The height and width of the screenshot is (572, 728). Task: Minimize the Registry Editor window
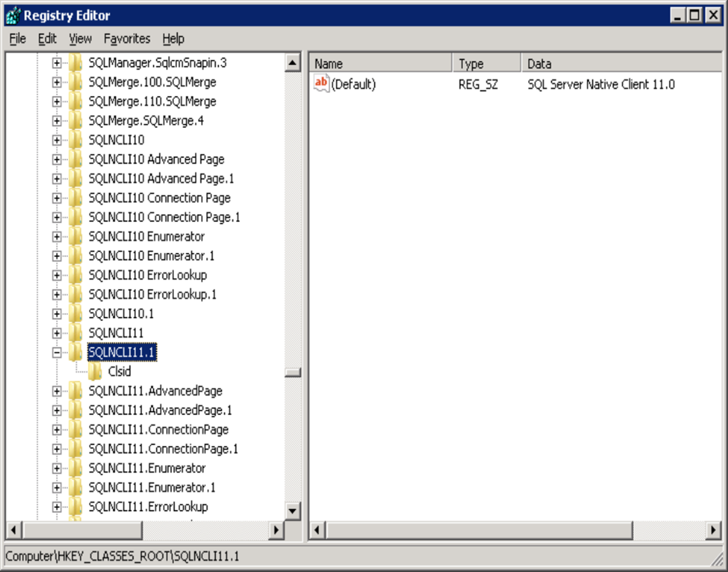pyautogui.click(x=677, y=15)
